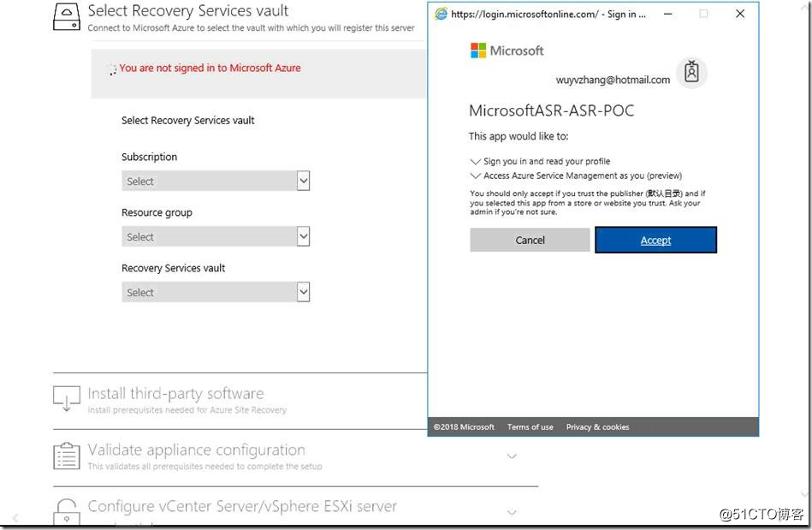Expand Configure vCenter Server section chevron
Viewport: 812px width, 530px height.
[512, 512]
